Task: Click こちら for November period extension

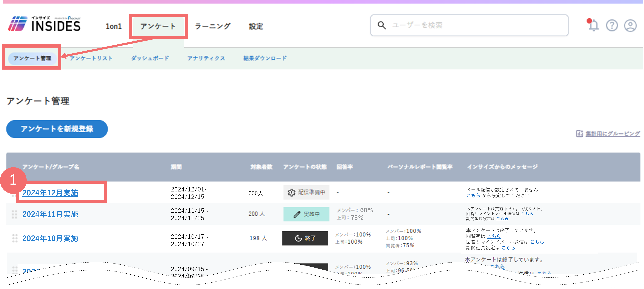Action: [502, 219]
